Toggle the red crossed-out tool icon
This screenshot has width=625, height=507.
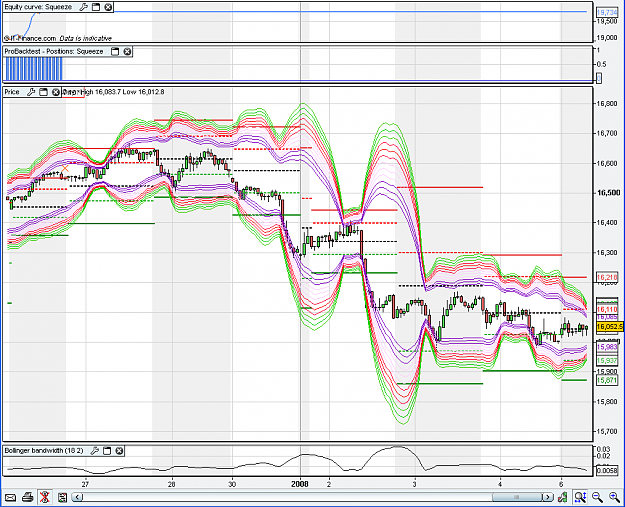pos(45,497)
